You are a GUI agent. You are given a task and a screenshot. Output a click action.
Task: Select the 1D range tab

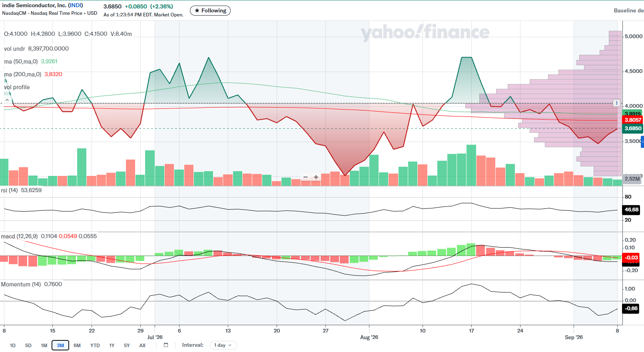coord(13,346)
